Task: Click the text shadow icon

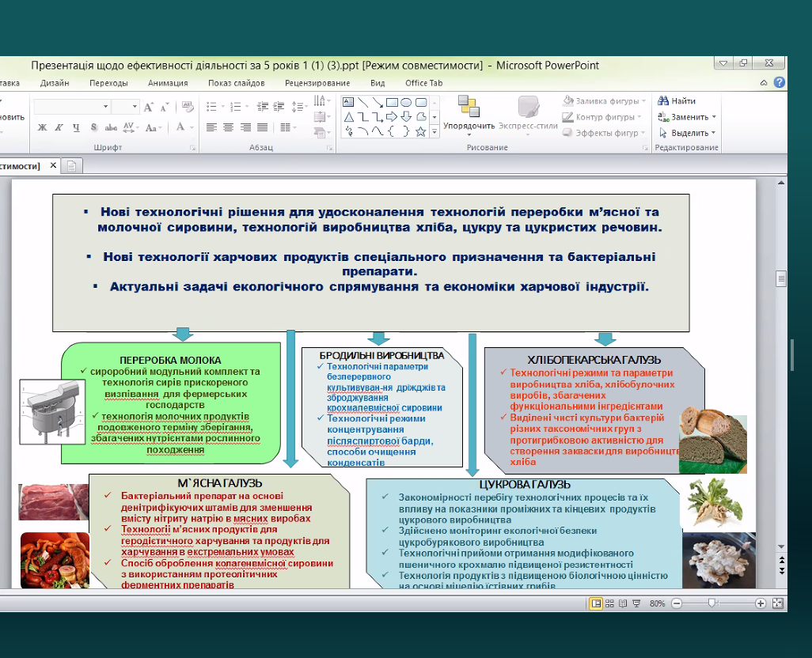Action: coord(93,127)
